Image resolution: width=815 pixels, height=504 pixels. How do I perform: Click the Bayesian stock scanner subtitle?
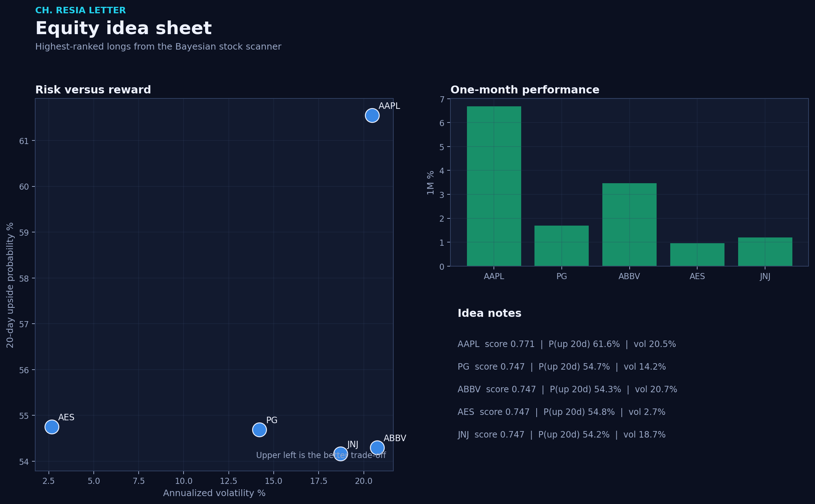click(x=158, y=47)
